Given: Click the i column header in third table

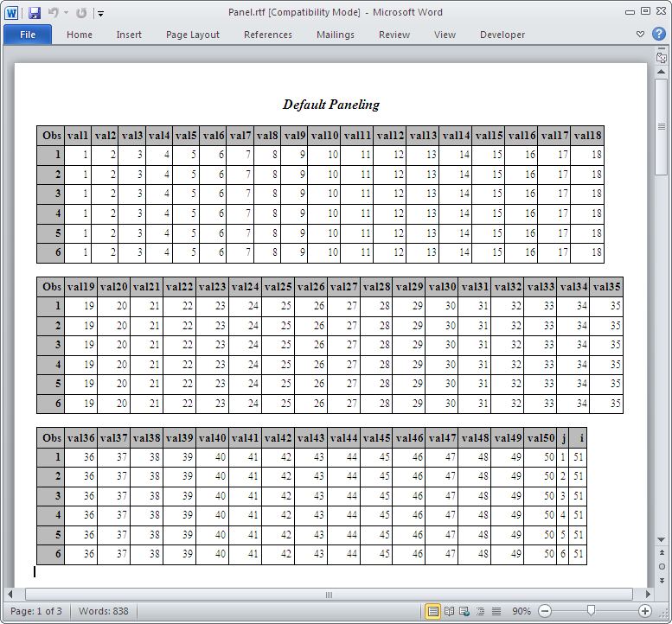Looking at the screenshot, I should click(578, 438).
